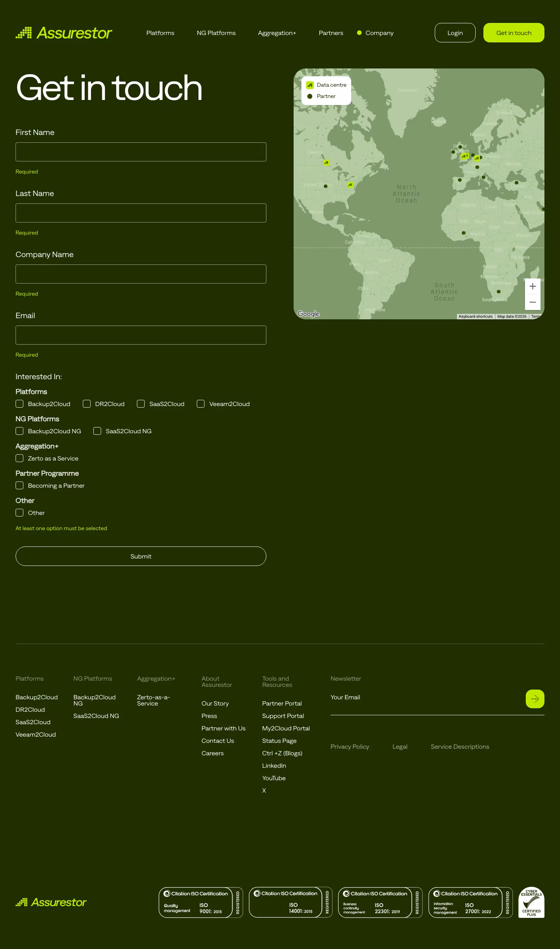Open the Status Page footer link
Screen dimensions: 560x949
[279, 741]
